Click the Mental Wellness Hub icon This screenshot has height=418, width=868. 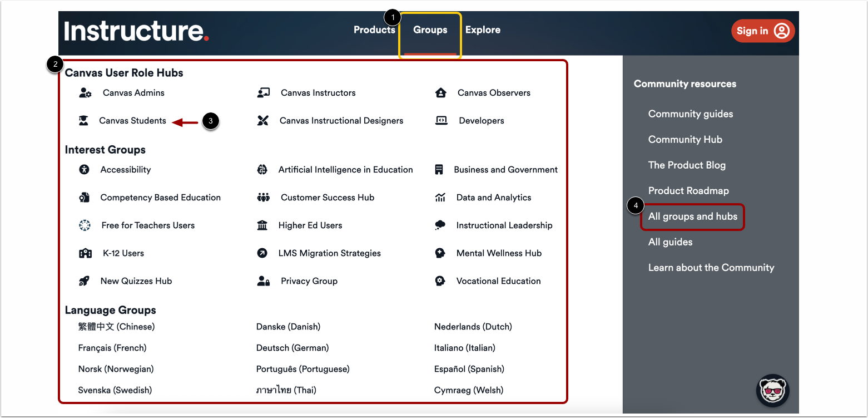click(x=440, y=253)
